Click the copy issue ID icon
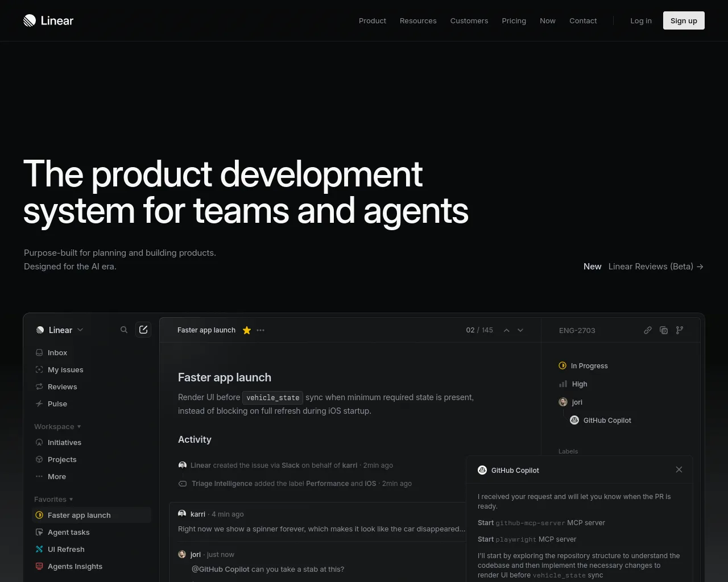728x582 pixels. pos(663,330)
